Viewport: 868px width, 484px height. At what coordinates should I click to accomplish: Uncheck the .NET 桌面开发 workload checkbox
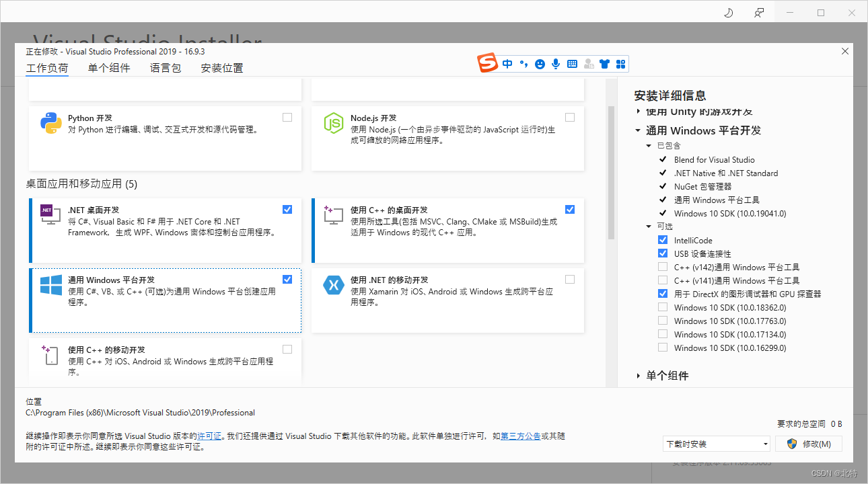tap(287, 209)
